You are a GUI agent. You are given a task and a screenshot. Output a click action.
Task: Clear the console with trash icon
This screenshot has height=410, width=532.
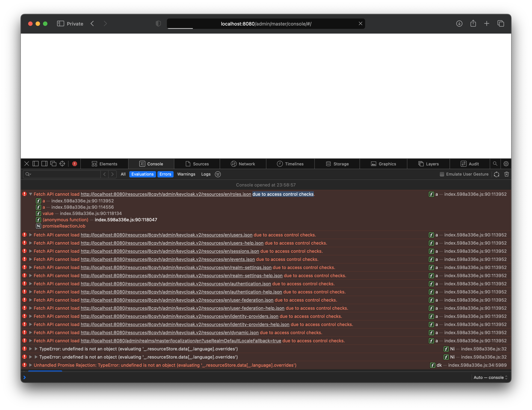[506, 174]
